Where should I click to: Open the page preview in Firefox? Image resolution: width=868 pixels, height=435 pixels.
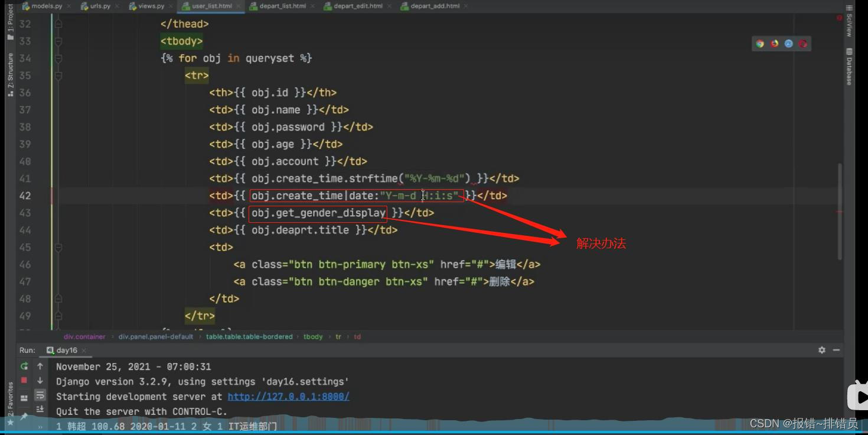[x=774, y=43]
